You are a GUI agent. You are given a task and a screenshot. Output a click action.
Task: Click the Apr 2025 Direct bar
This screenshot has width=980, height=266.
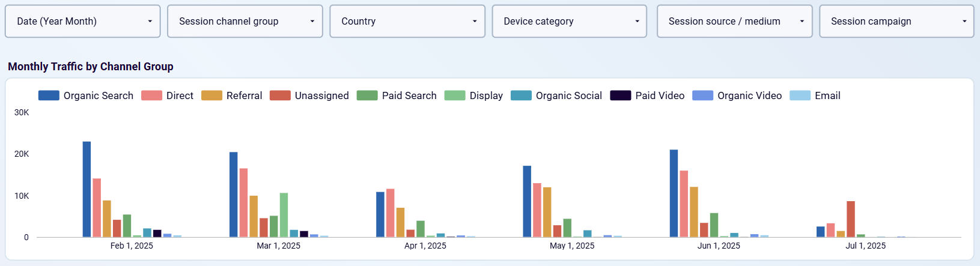(391, 213)
